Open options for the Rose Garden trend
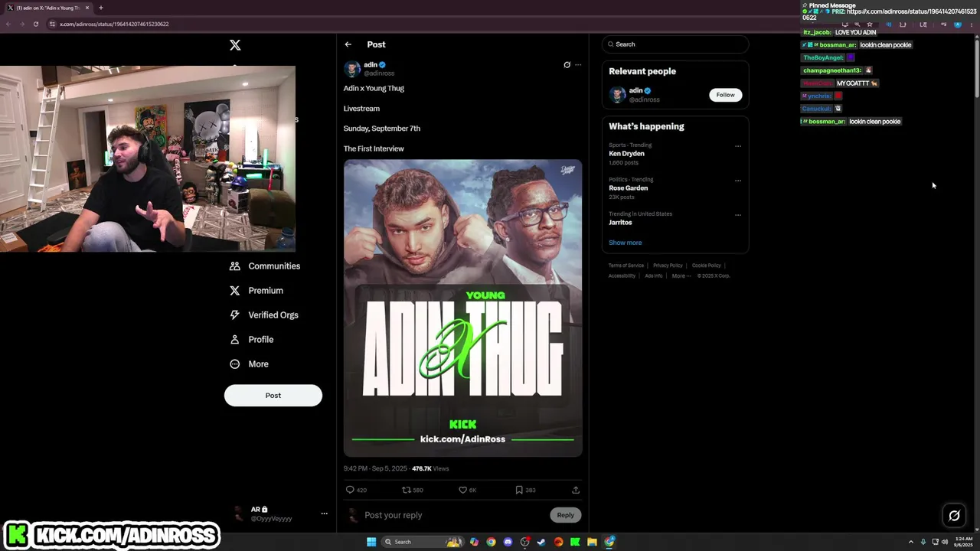 point(738,181)
